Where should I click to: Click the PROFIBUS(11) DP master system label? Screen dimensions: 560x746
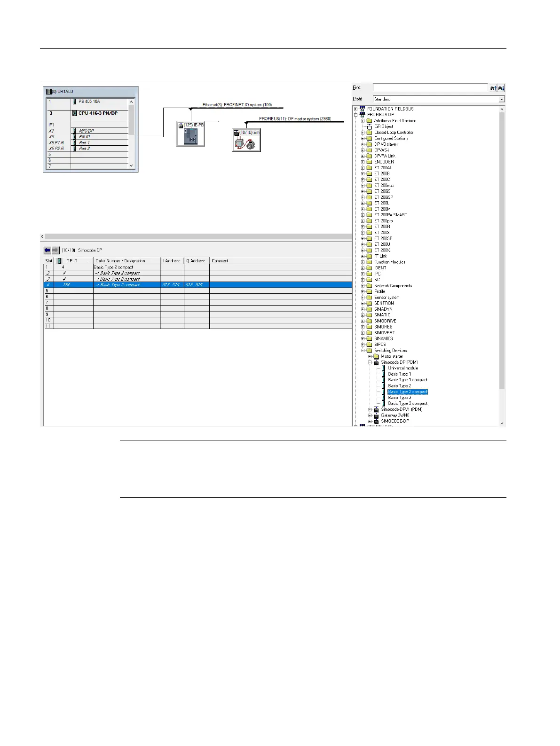[295, 119]
